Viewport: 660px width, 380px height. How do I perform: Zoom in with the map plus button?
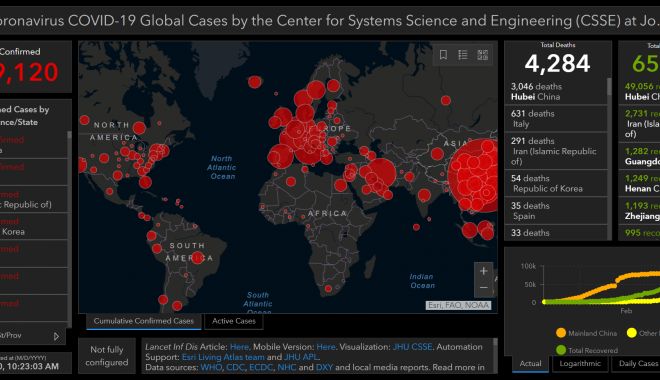click(x=484, y=271)
